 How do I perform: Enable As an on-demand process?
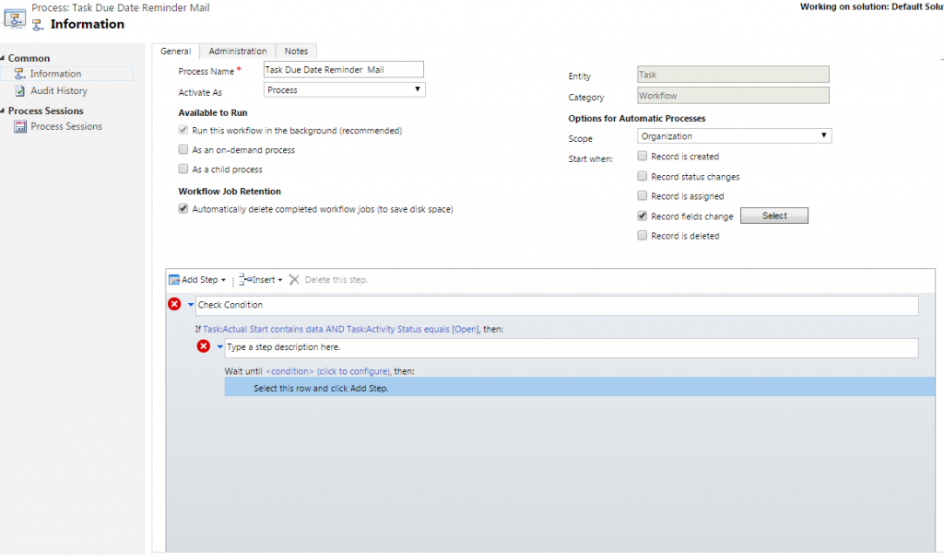183,149
